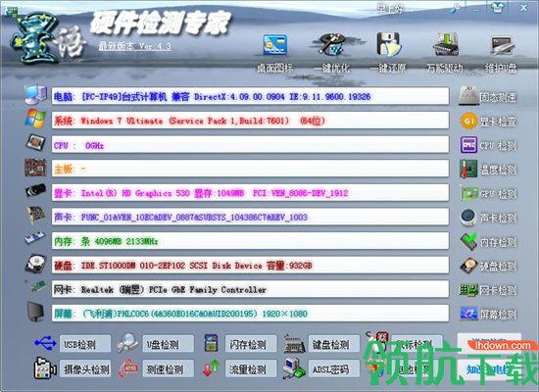539x392 pixels.
Task: Click the CPU chip icon beside CPU row
Action: 35,142
